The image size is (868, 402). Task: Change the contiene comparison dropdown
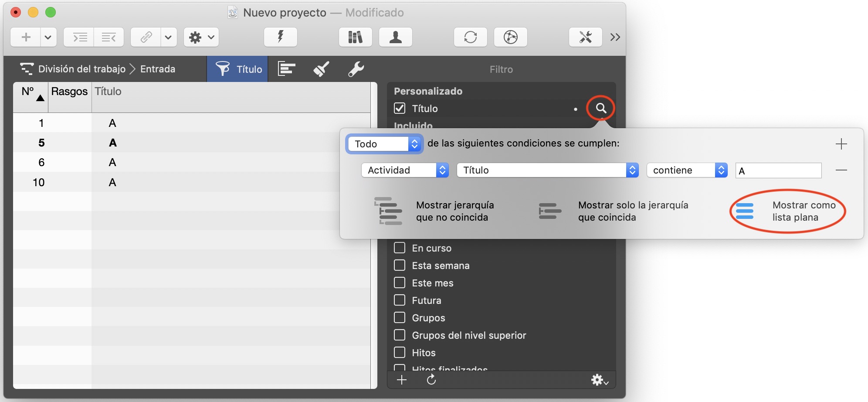tap(686, 170)
